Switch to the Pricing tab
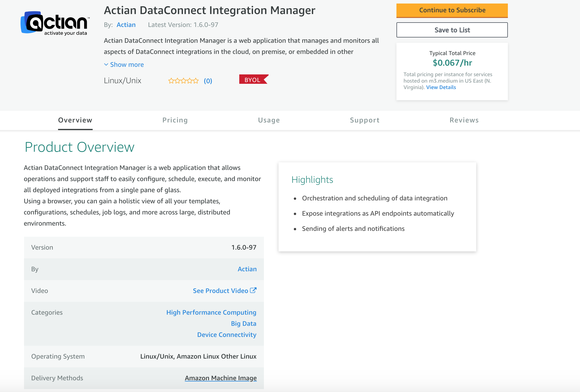This screenshot has height=392, width=580. click(x=175, y=120)
